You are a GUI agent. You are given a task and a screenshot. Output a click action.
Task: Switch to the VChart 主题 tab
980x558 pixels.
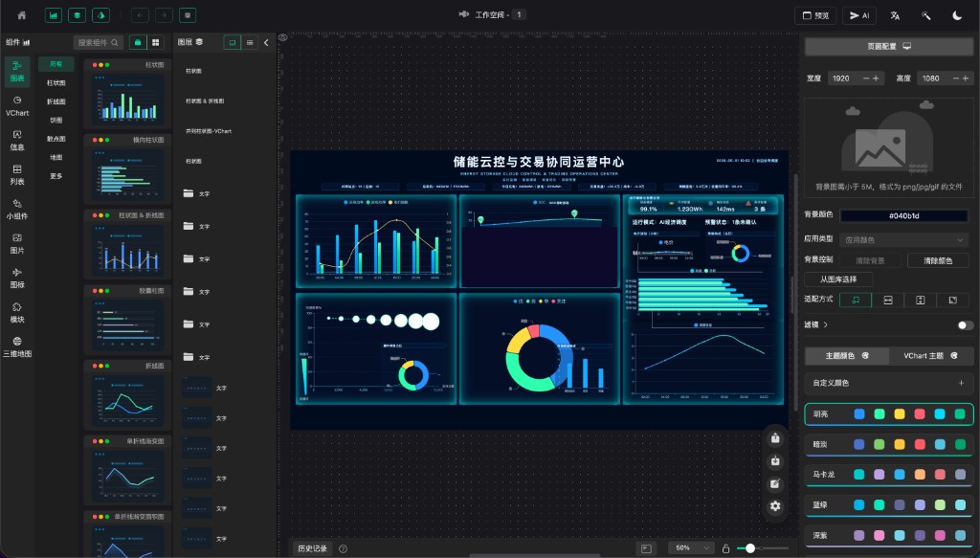tap(931, 355)
